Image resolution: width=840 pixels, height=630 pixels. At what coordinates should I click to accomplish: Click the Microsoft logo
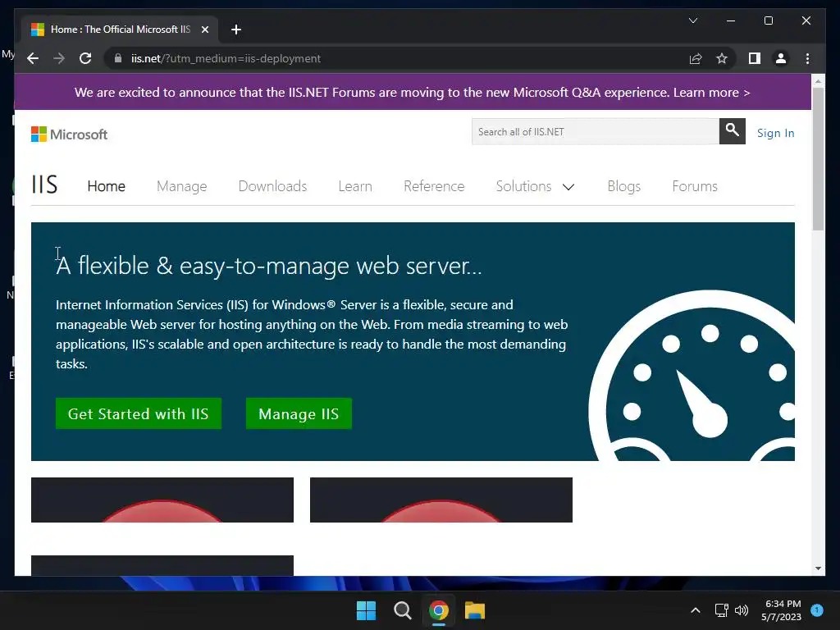click(69, 134)
